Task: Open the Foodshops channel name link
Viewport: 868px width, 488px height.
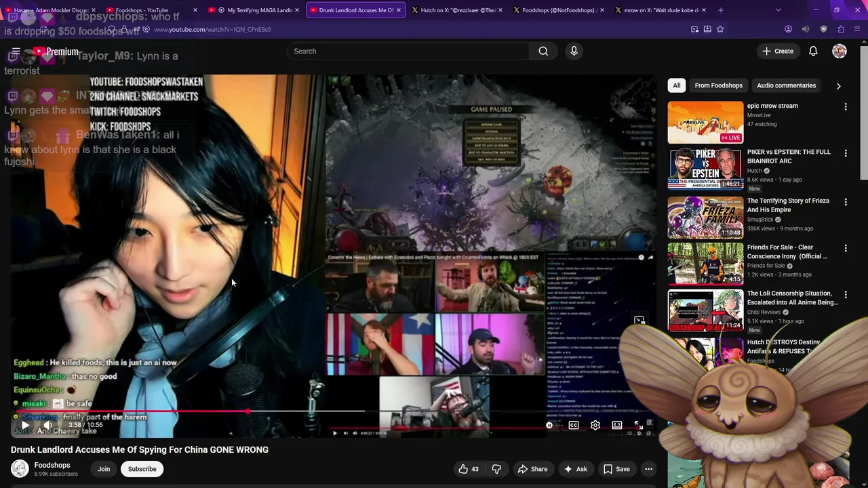Action: point(52,465)
